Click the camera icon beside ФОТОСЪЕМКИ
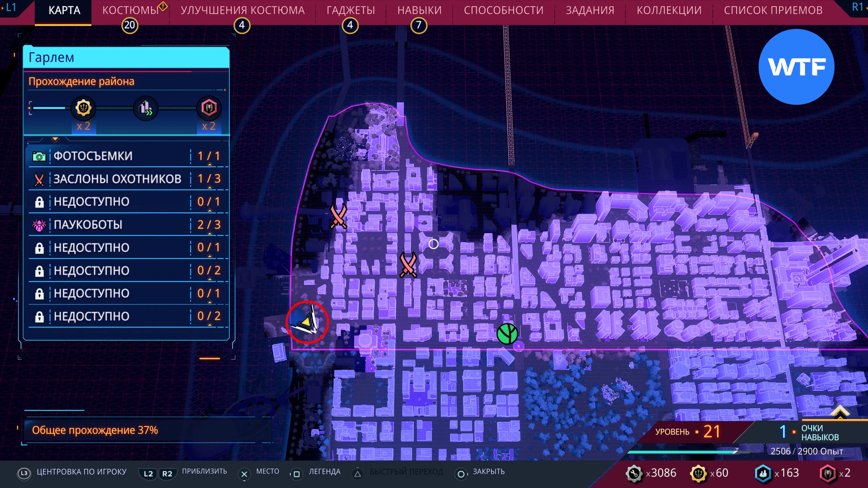Screen dimensions: 868x488 pos(39,156)
